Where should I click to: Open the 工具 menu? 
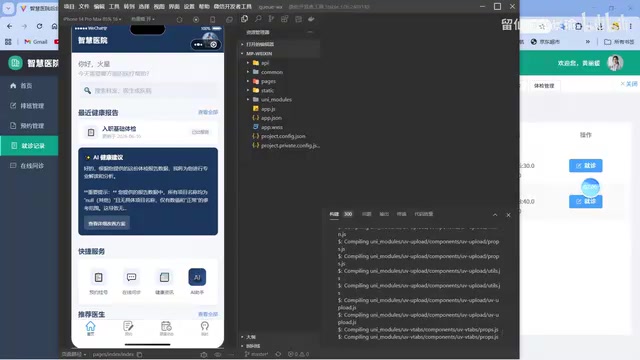(114, 7)
